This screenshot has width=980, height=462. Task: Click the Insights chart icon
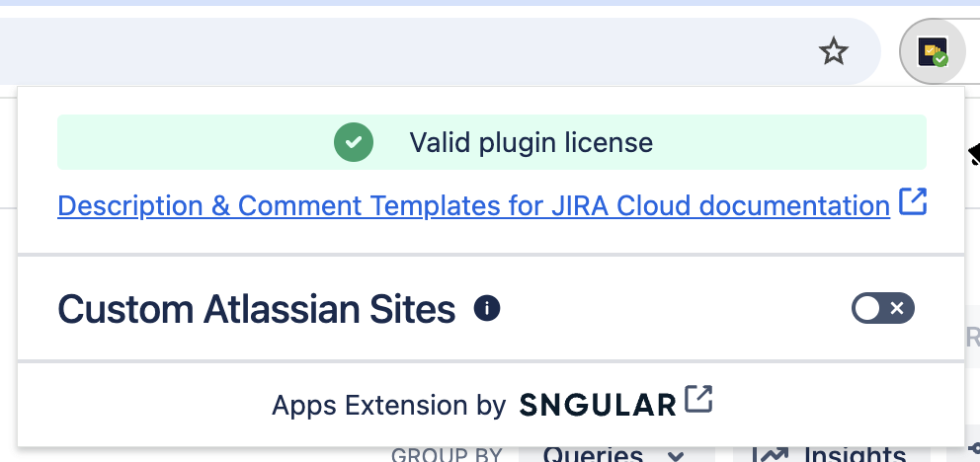772,455
